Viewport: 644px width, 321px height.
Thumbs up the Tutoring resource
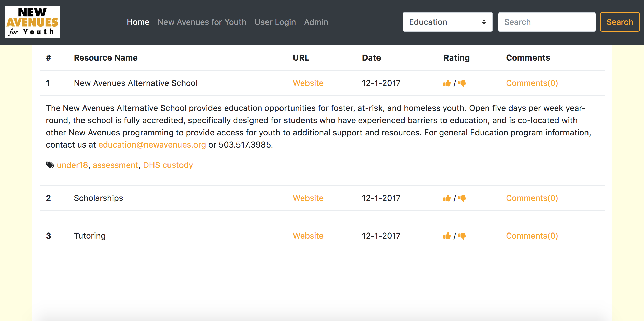tap(447, 236)
